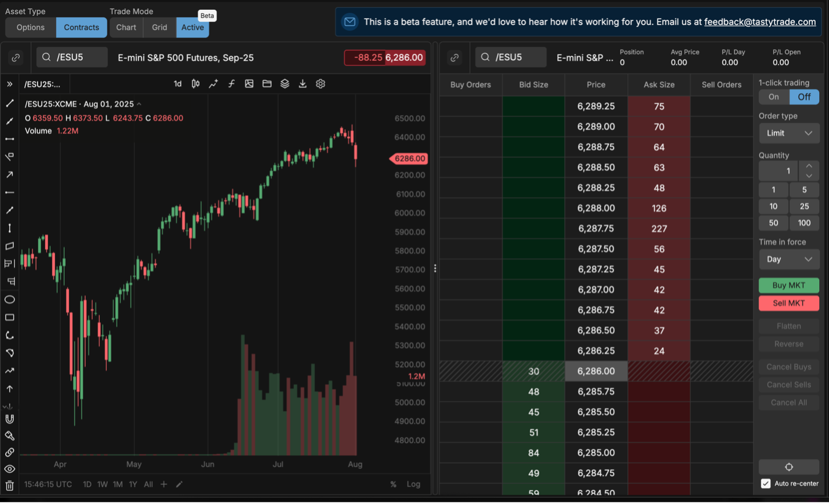Screen dimensions: 829x504
Task: Take a chart snapshot with the image icon
Action: (249, 83)
